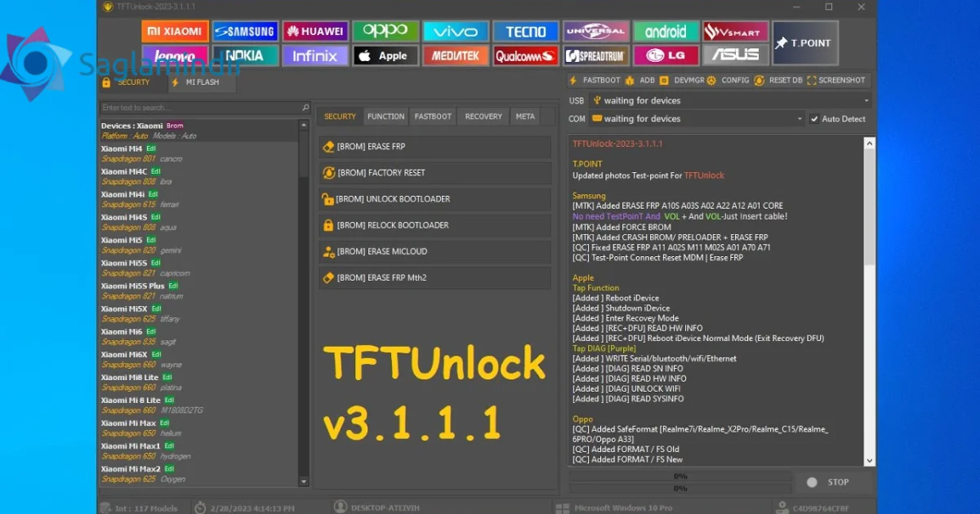Select the ASUS brand tile

tap(736, 55)
